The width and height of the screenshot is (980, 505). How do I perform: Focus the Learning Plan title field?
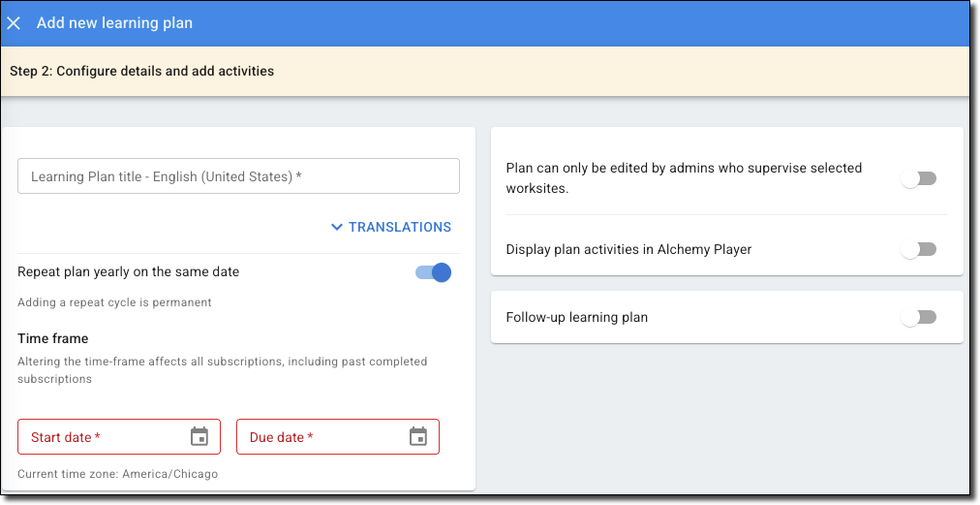point(238,176)
